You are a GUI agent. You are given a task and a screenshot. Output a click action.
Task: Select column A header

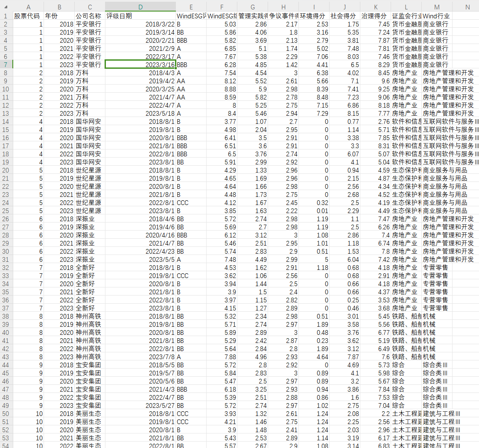pos(28,7)
